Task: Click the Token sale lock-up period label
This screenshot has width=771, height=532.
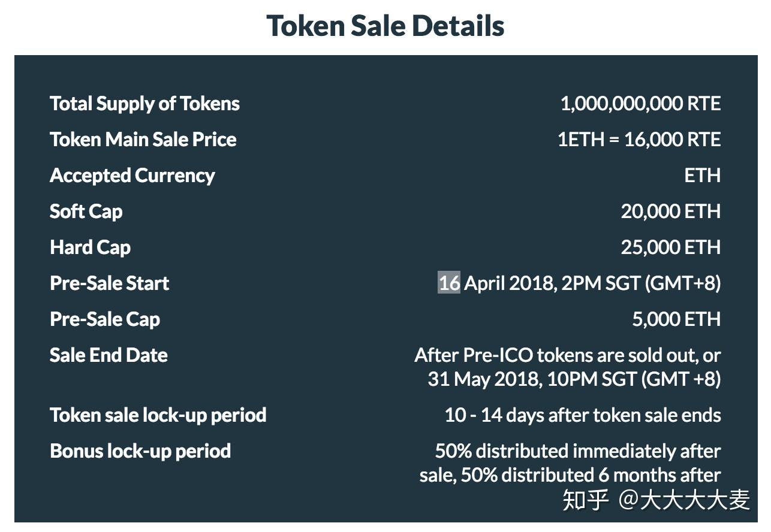Action: click(x=158, y=415)
